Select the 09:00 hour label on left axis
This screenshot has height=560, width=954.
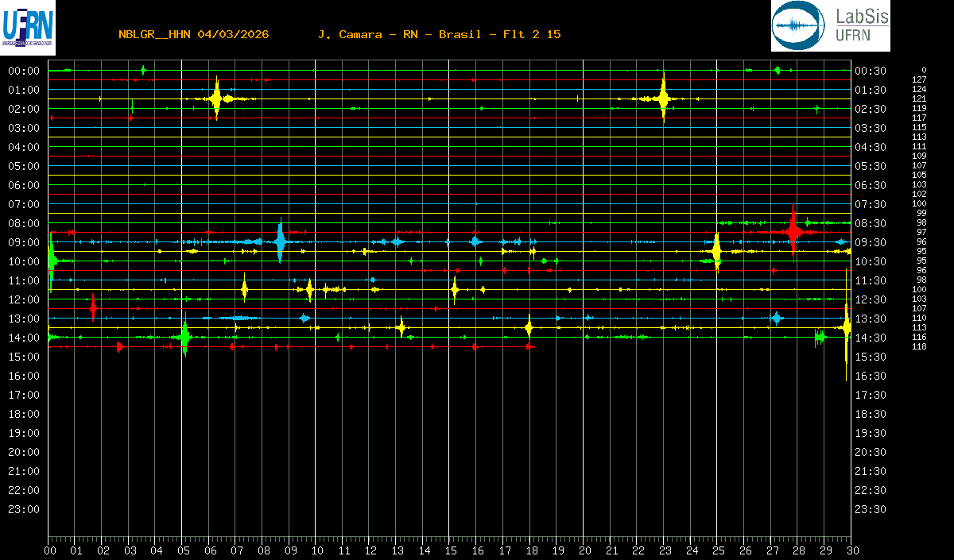tap(24, 242)
